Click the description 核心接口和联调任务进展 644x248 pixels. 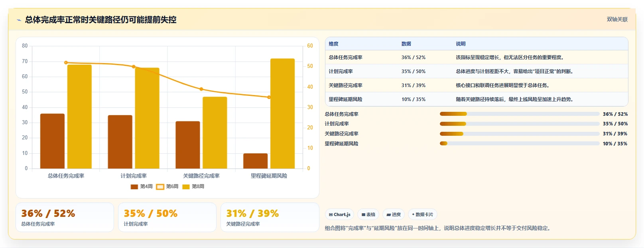tap(504, 85)
